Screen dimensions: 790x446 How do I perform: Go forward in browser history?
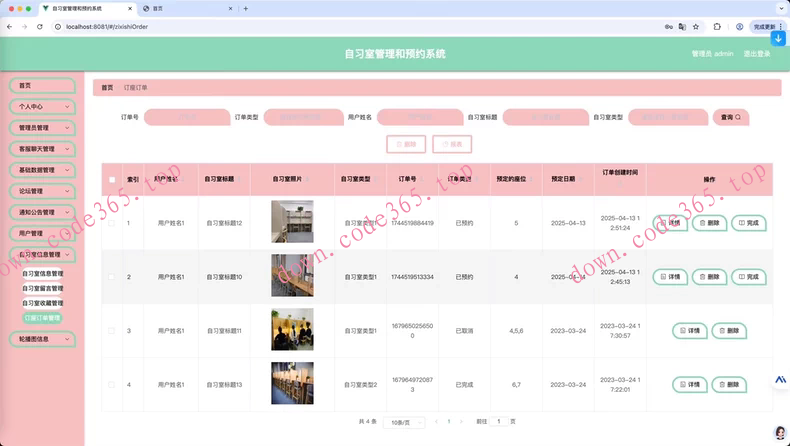click(24, 27)
